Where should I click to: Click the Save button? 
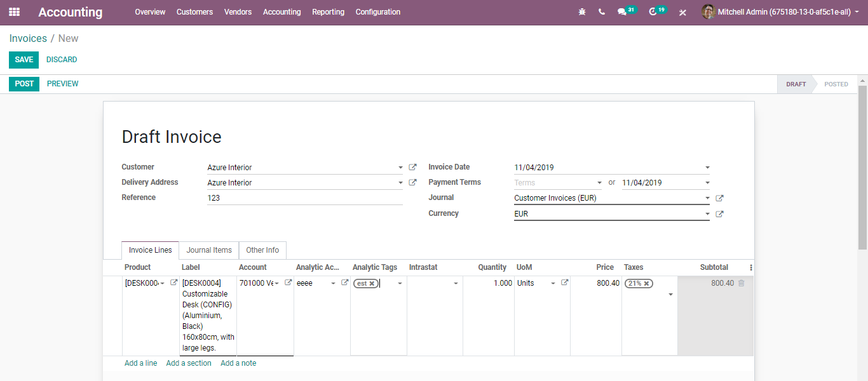point(24,60)
